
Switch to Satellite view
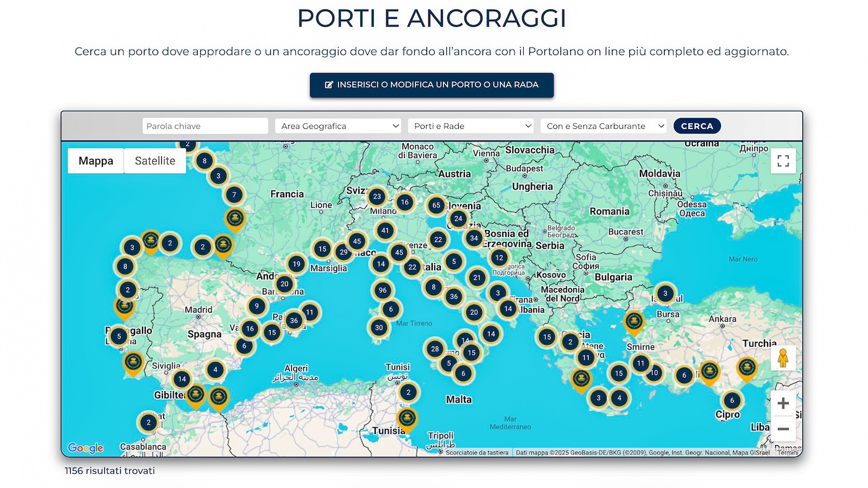click(154, 161)
